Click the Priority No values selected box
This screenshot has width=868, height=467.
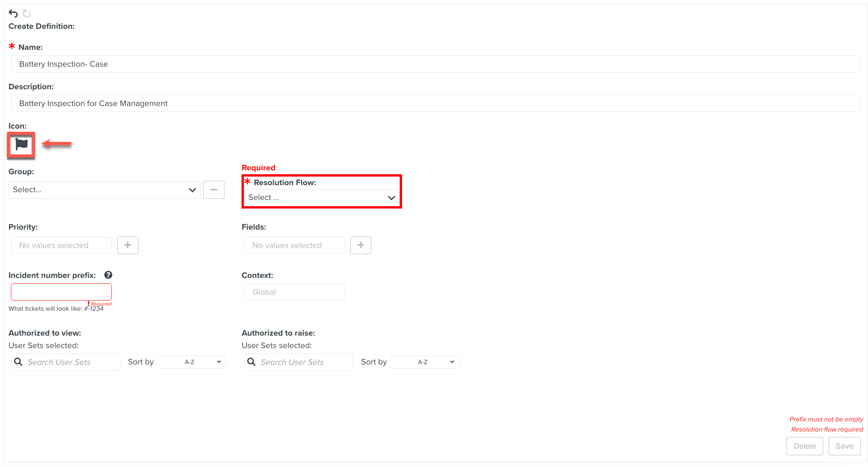pyautogui.click(x=61, y=245)
